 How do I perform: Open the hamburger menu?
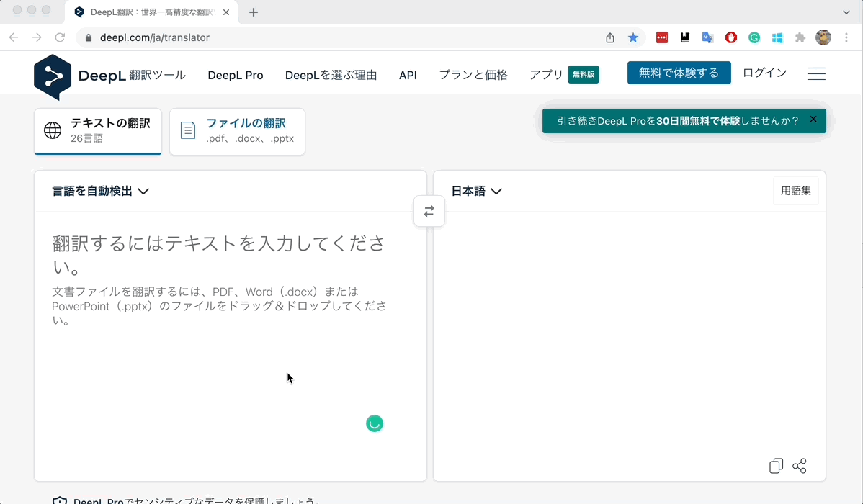tap(816, 73)
